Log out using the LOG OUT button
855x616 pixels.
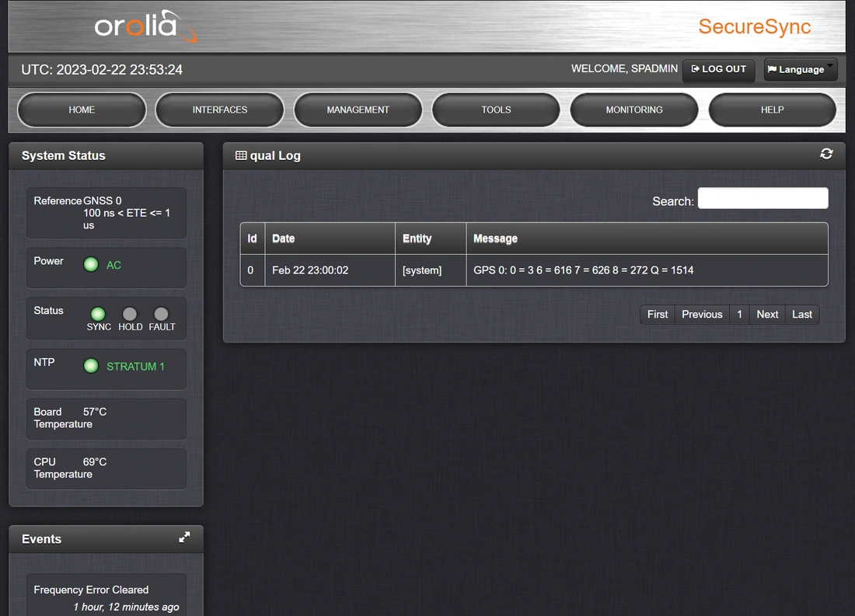[719, 70]
